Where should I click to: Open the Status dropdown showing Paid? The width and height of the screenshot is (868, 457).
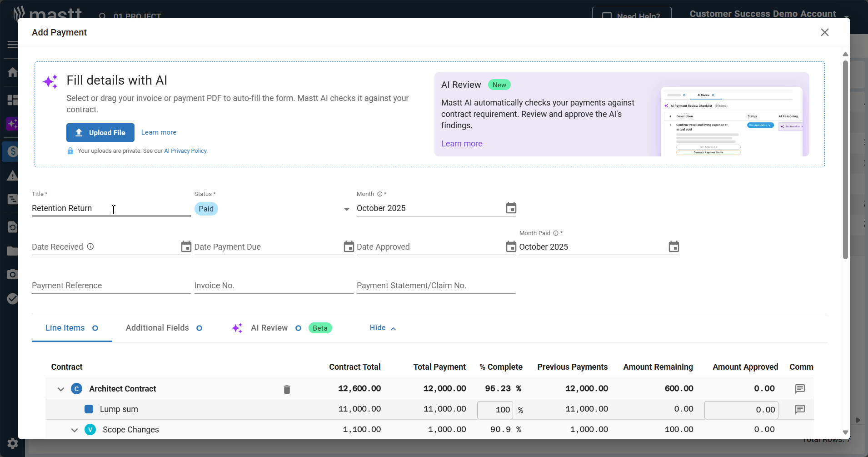(346, 209)
